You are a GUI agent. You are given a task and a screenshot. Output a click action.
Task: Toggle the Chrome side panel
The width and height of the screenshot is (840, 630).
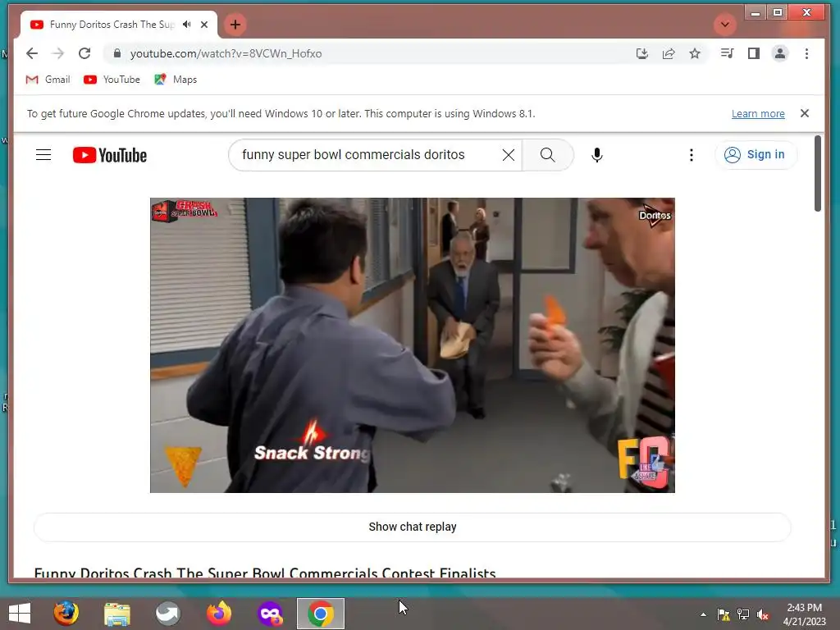click(754, 53)
